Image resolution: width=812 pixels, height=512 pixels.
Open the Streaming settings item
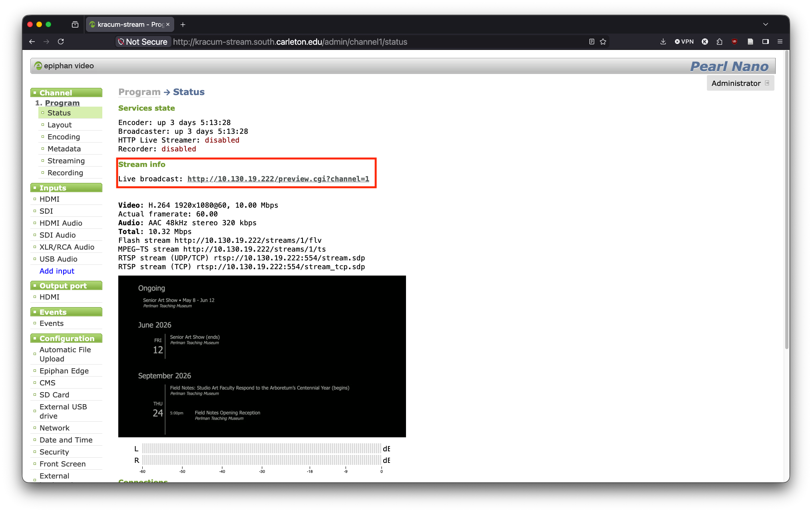[66, 161]
